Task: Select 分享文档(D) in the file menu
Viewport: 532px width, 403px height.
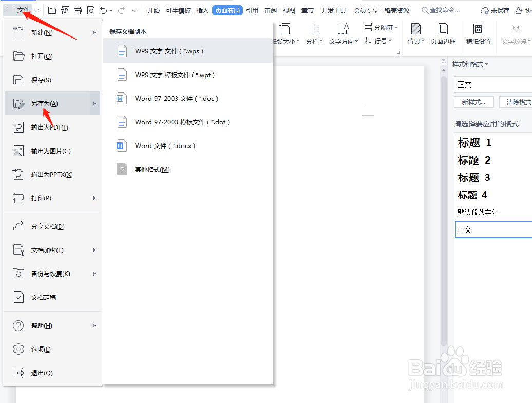Action: coord(52,227)
